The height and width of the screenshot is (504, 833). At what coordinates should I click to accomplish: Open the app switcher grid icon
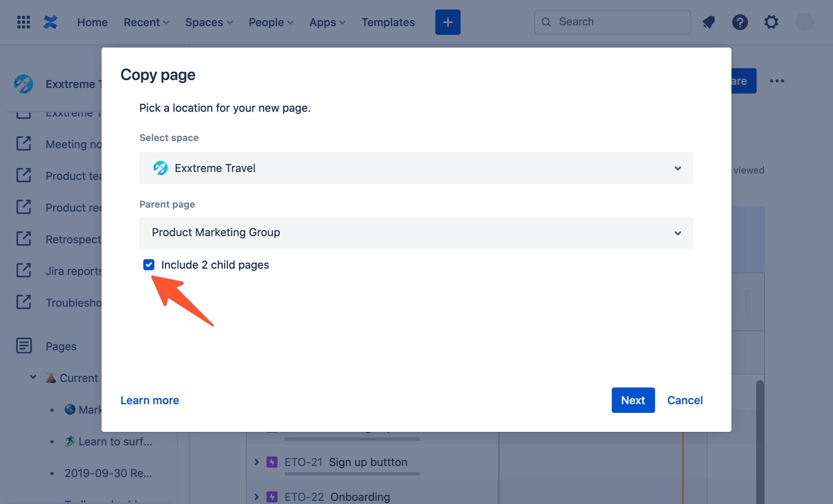(23, 22)
